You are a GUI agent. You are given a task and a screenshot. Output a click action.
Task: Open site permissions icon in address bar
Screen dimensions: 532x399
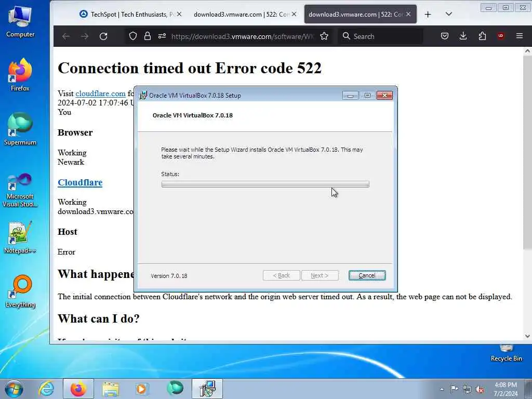pos(162,36)
